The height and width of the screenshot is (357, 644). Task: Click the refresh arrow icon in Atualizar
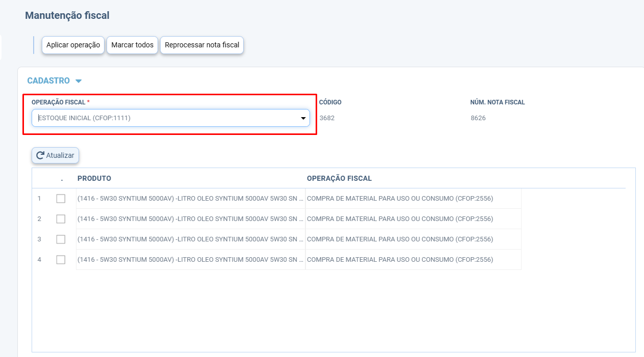click(40, 155)
